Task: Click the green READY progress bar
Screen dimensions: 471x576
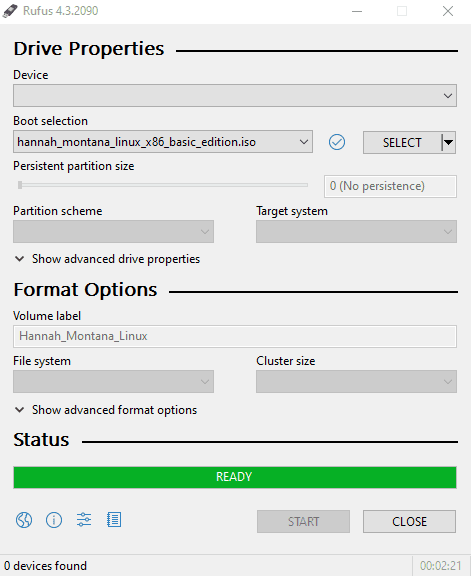Action: [235, 477]
